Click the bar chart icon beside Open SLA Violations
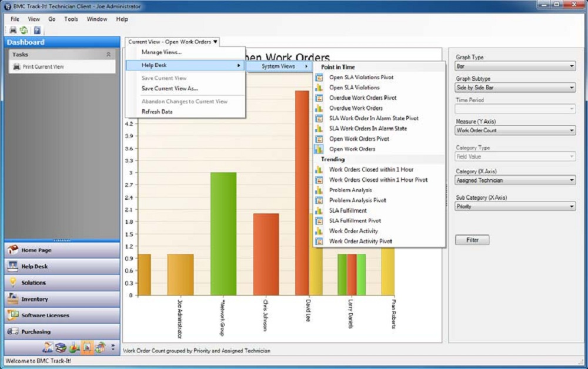Viewport: 588px width, 369px height. [319, 88]
